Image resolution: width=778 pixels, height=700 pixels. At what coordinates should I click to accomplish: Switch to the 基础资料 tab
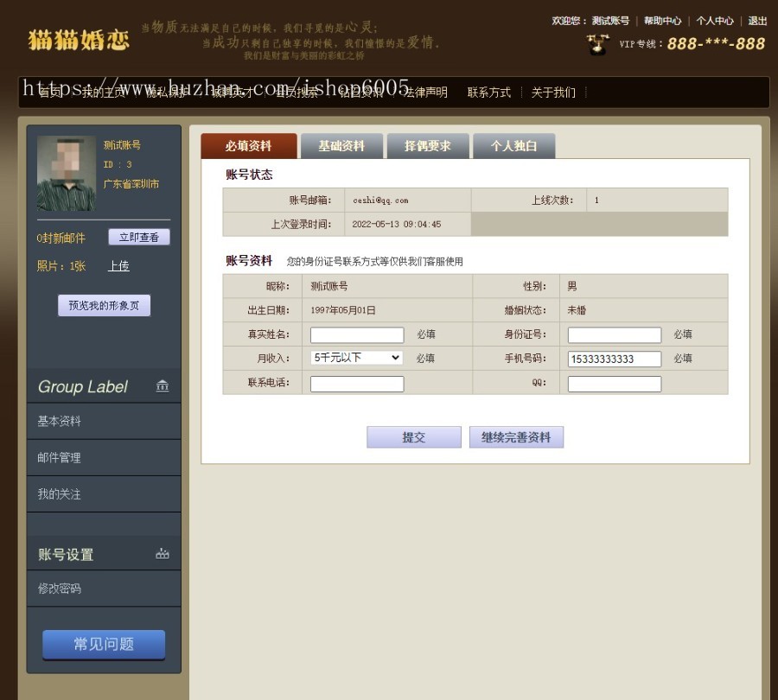click(x=341, y=146)
